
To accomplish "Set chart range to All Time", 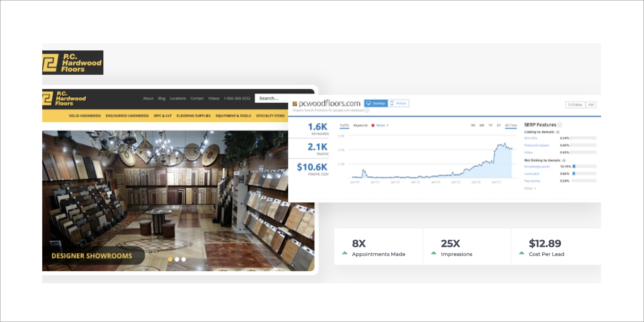I will tap(511, 125).
